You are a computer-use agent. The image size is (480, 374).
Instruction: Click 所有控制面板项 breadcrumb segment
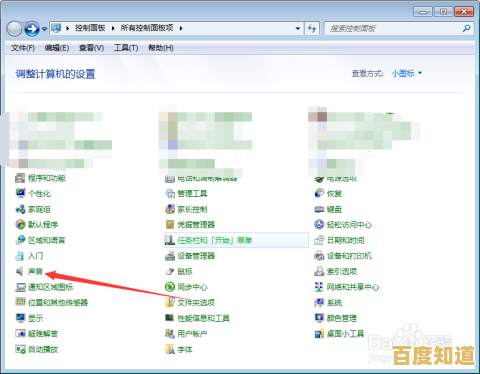point(147,28)
